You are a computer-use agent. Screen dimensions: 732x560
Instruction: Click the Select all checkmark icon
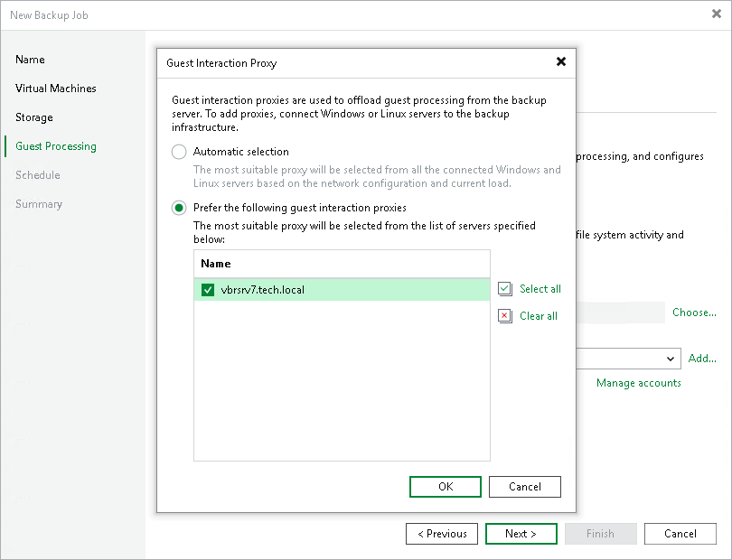pyautogui.click(x=504, y=289)
